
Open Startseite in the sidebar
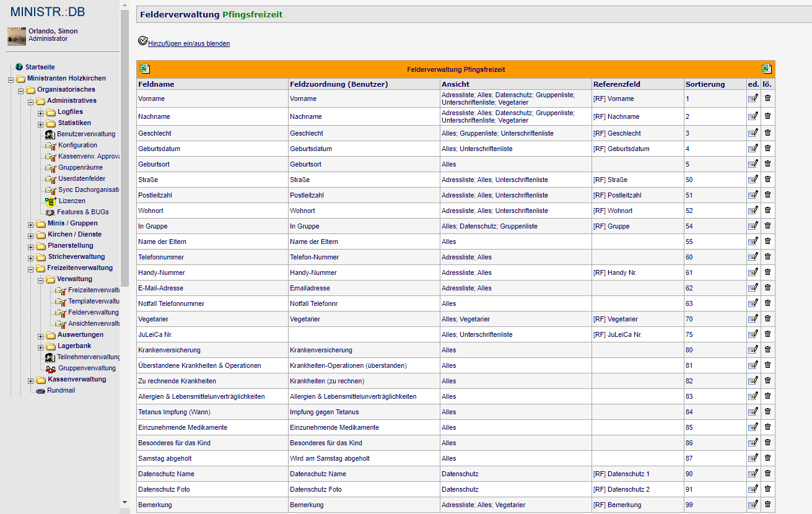tap(40, 67)
